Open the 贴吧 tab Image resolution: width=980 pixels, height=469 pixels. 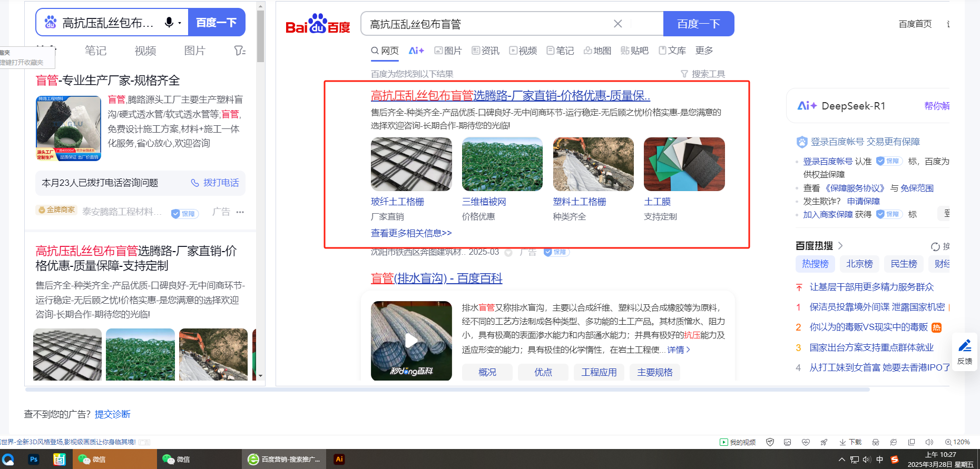pos(635,51)
